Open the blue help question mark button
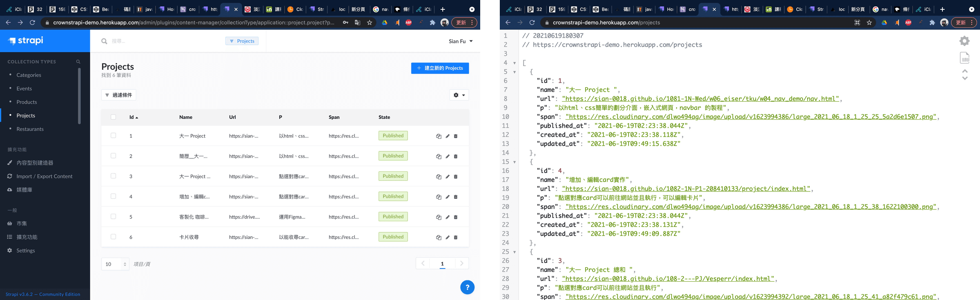 (467, 287)
